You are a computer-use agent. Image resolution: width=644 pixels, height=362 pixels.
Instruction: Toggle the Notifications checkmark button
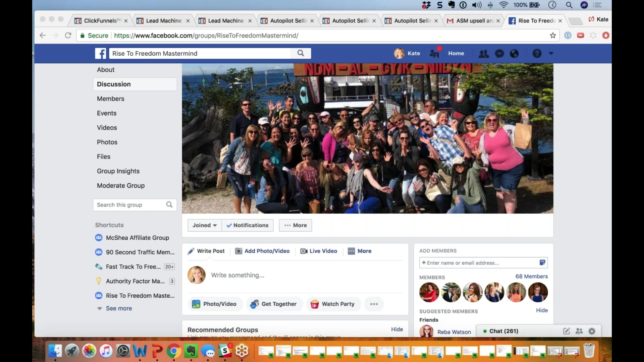tap(248, 225)
